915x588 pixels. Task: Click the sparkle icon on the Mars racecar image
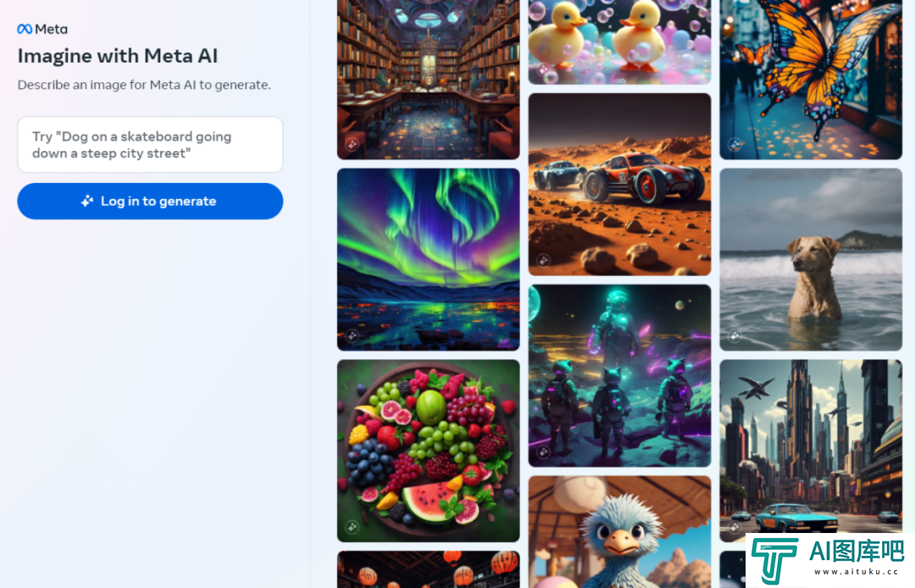(x=543, y=260)
